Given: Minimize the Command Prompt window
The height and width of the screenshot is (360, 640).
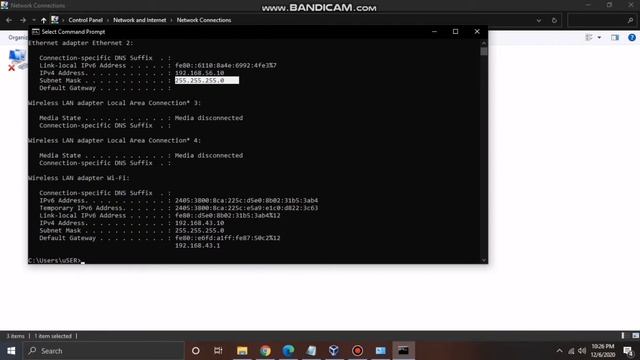Looking at the screenshot, I should tap(434, 31).
